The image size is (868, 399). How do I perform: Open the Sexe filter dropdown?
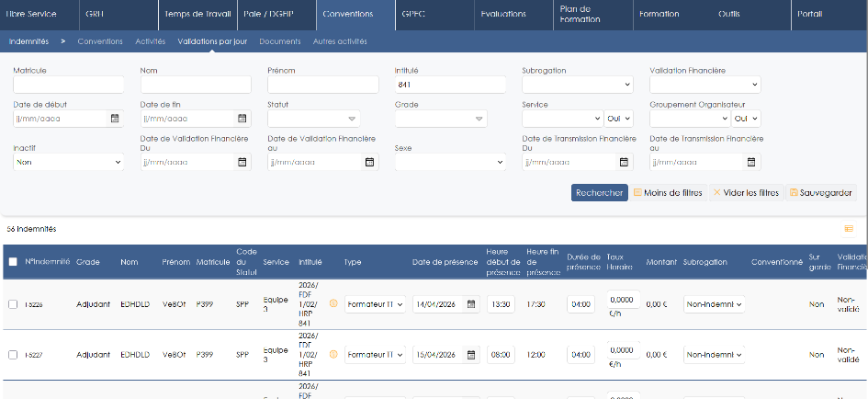(451, 163)
